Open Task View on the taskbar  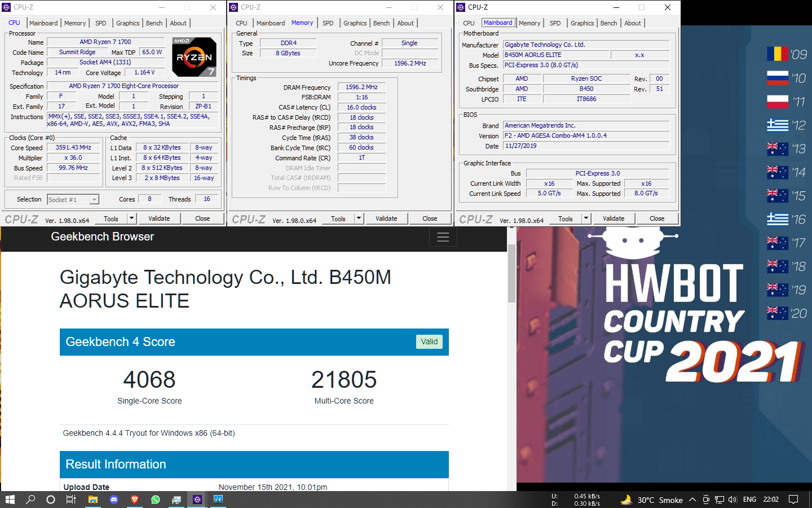[71, 500]
